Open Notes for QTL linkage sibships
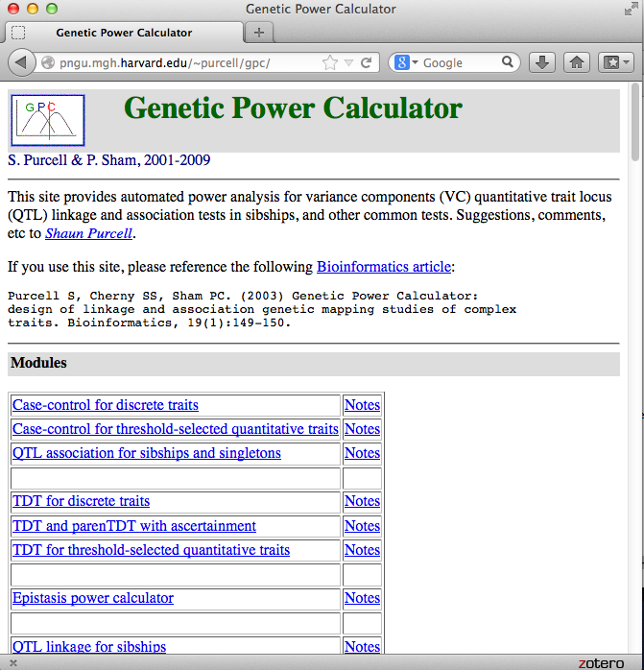644x670 pixels. coord(362,647)
